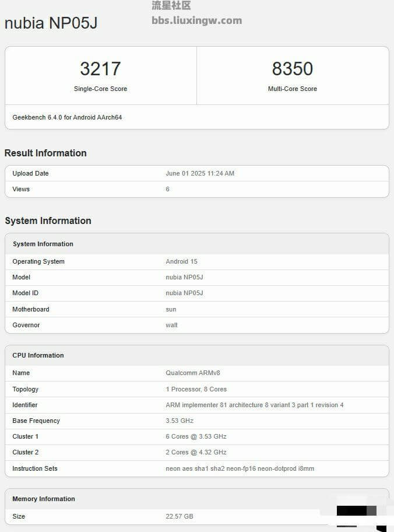Click the Result Information heading
Image resolution: width=394 pixels, height=532 pixels.
pyautogui.click(x=45, y=153)
